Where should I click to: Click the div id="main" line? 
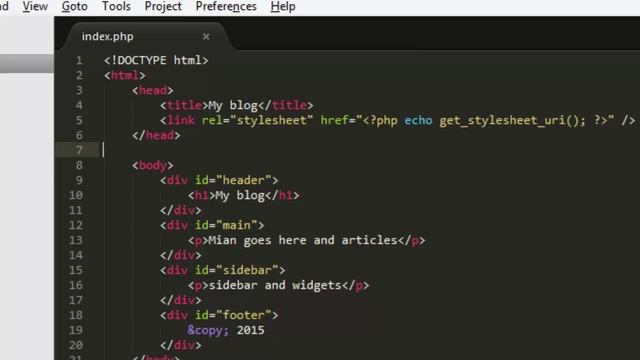212,225
